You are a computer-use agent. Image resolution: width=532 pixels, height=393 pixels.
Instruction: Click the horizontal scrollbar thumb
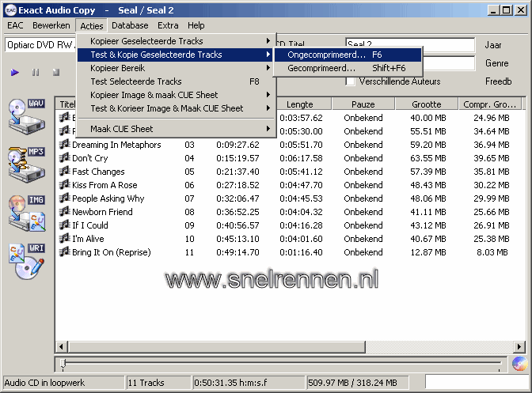217,347
